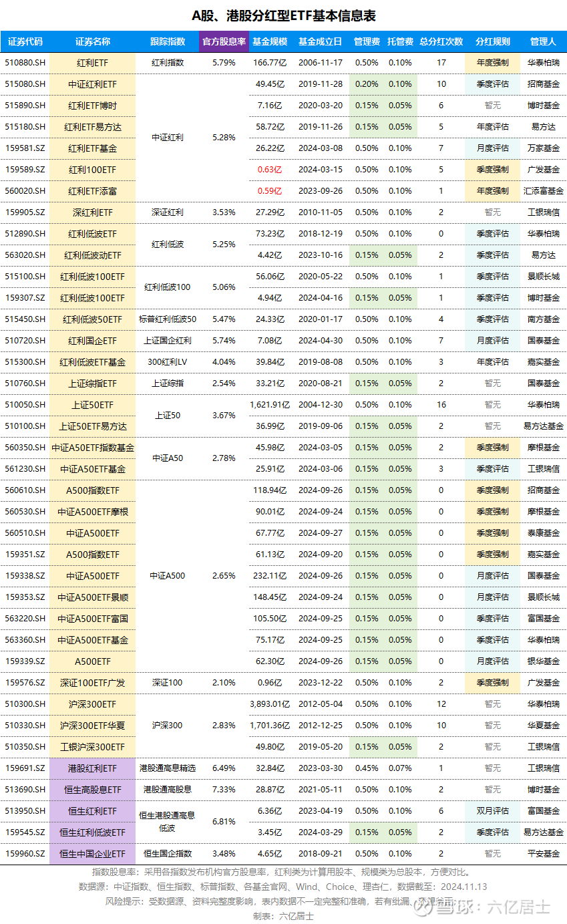Viewport: 567px width, 924px height.
Task: Click the index cell '标普红利低波50'
Action: coord(168,319)
